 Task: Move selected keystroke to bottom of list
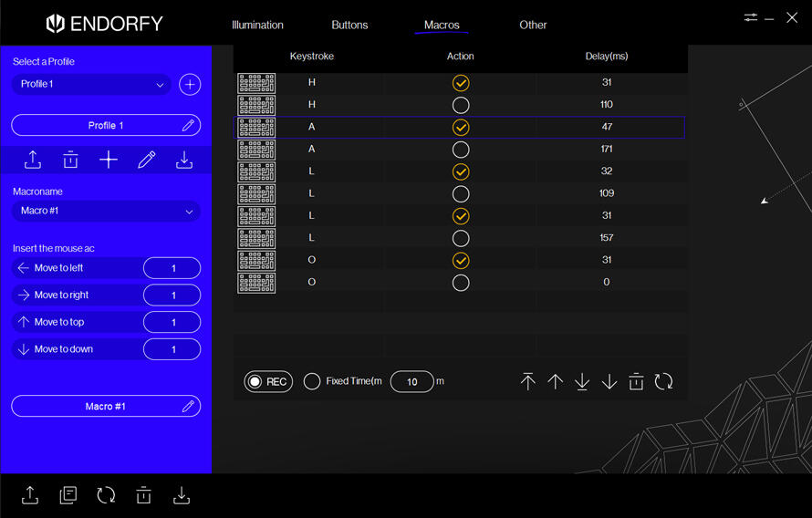coord(582,382)
